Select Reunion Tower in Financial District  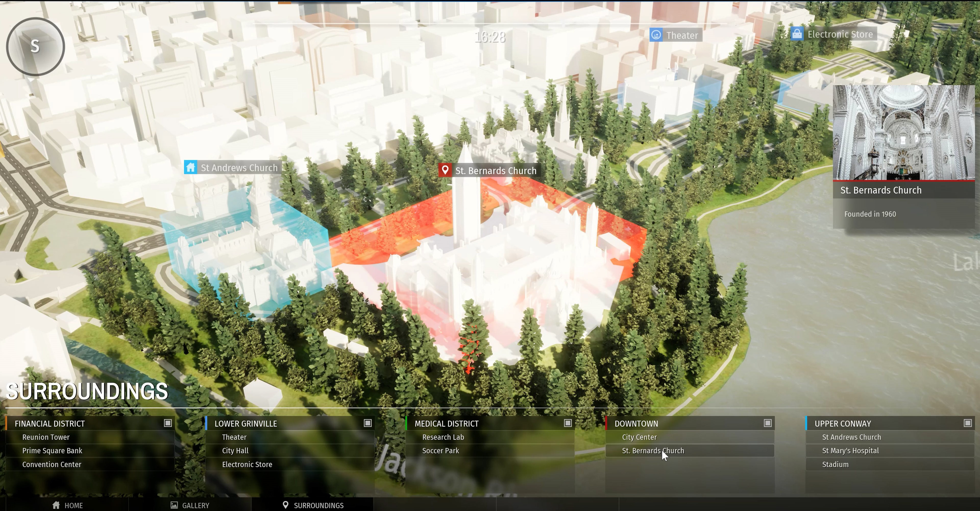[46, 437]
